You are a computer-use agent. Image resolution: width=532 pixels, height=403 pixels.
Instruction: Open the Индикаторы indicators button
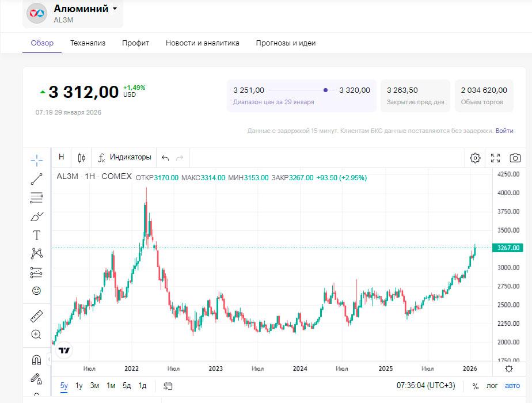(124, 157)
